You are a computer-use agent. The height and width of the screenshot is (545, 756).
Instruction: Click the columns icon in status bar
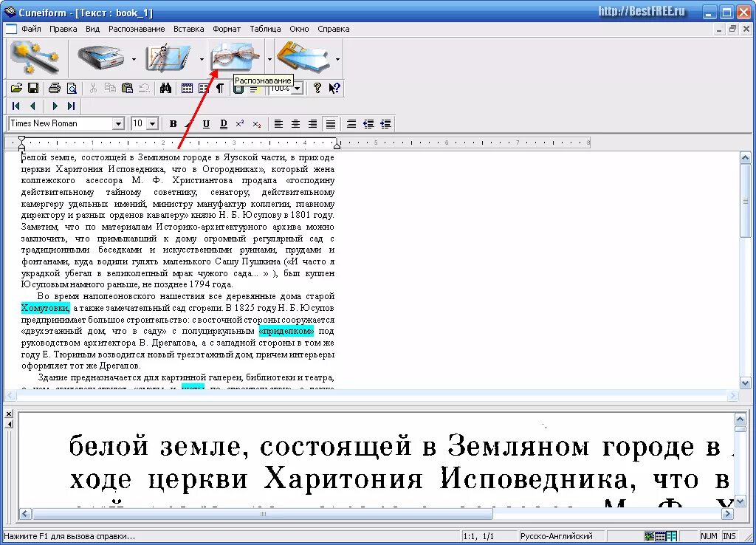click(672, 536)
